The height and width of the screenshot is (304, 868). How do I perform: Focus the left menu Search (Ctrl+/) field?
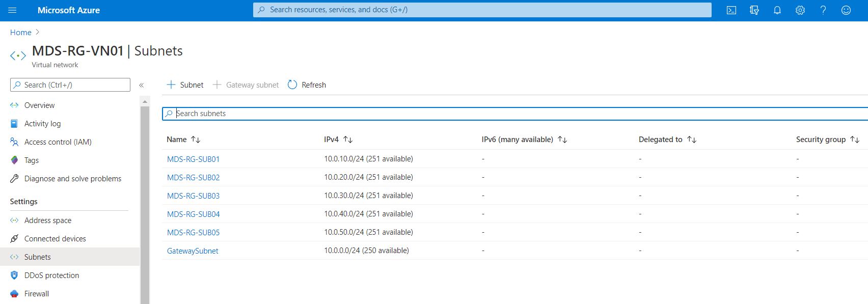pyautogui.click(x=70, y=85)
